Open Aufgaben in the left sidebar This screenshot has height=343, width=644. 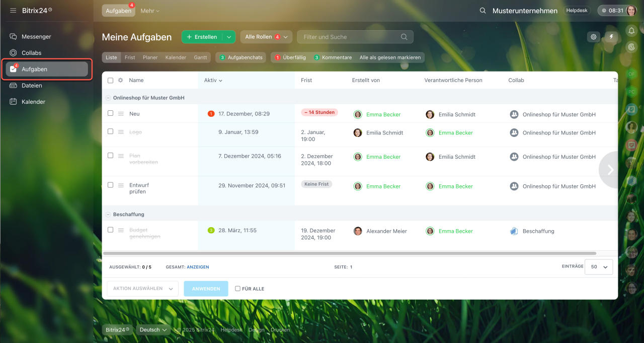pos(46,69)
